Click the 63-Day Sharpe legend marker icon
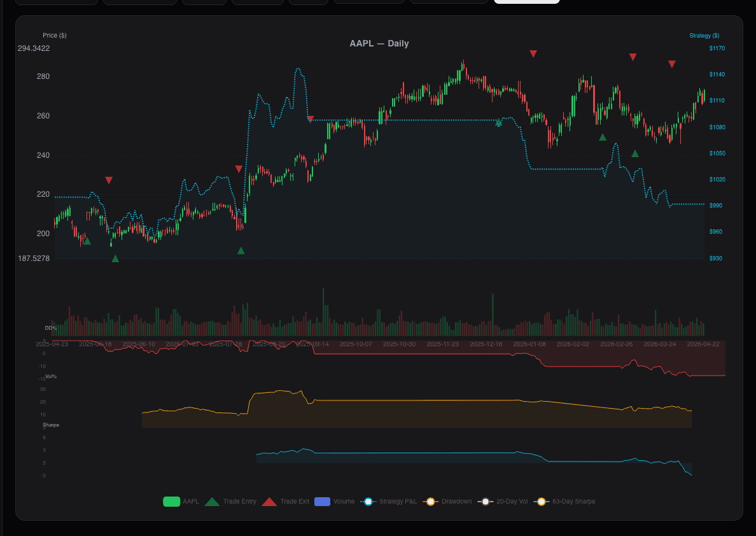 (542, 501)
